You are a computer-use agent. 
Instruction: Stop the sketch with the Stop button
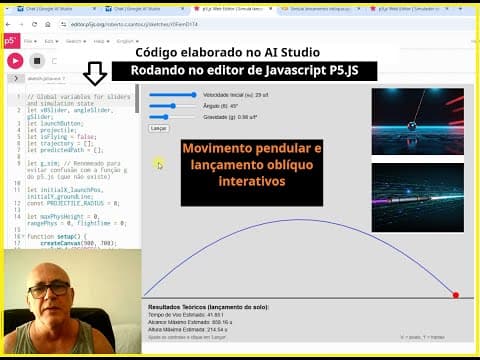tap(37, 61)
